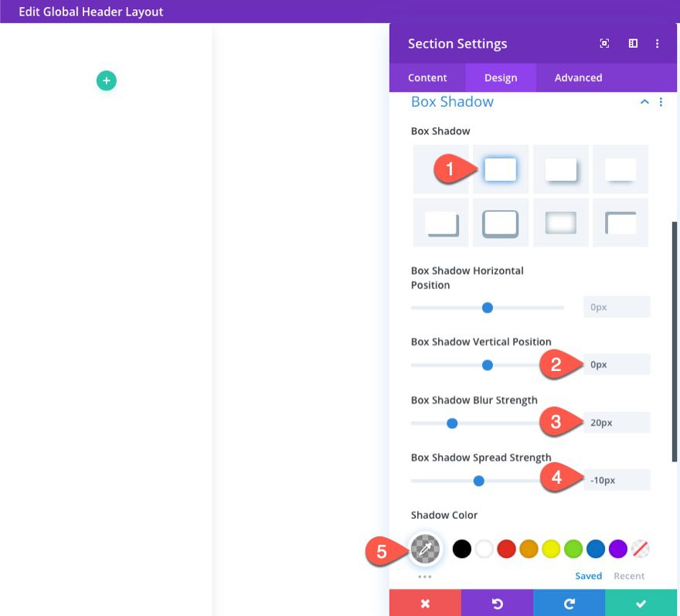Redo with the blue arrow icon

569,603
